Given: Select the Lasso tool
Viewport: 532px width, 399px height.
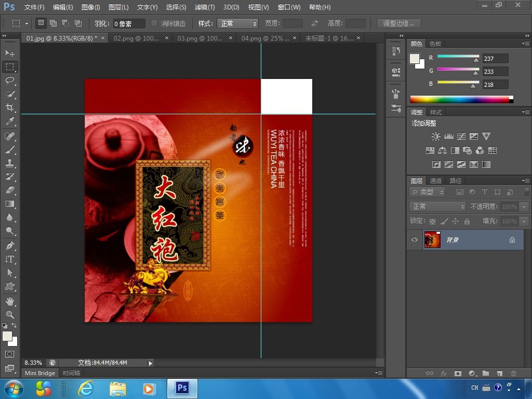Looking at the screenshot, I should (x=10, y=81).
